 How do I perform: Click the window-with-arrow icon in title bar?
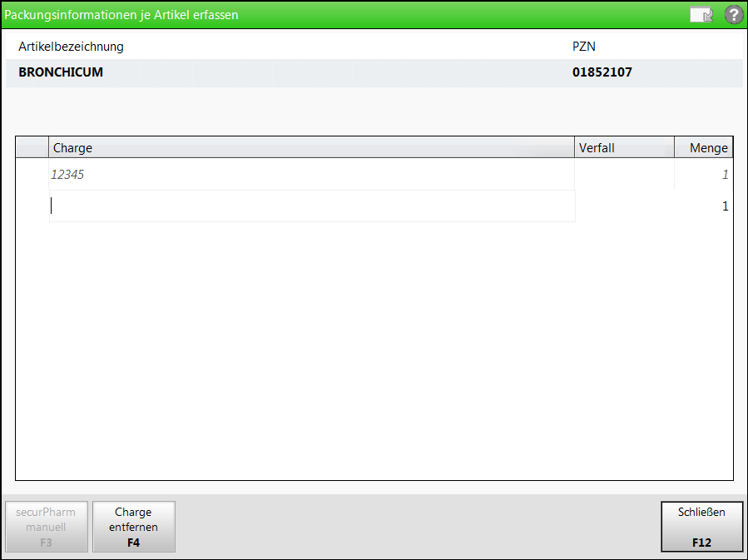[701, 15]
